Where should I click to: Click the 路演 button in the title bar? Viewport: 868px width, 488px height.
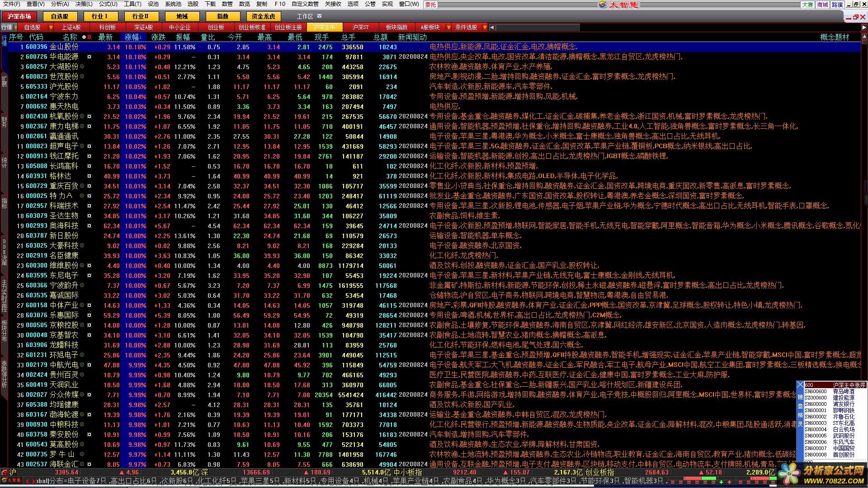(837, 5)
